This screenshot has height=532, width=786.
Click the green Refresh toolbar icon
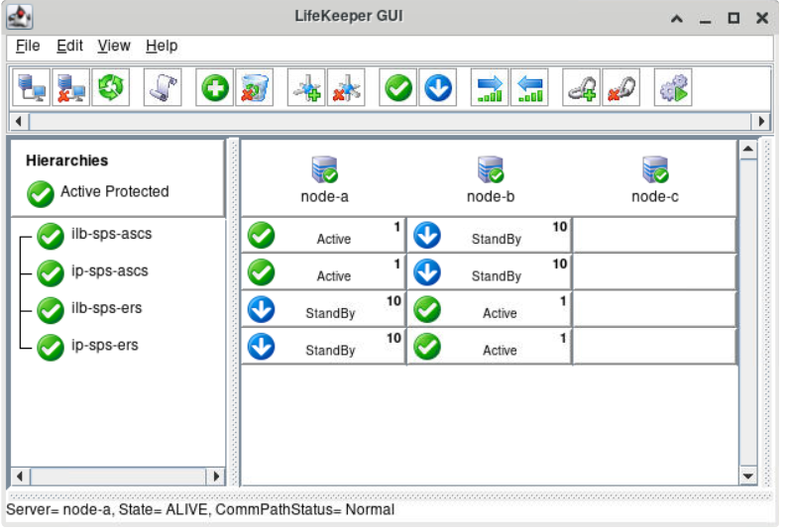[111, 87]
